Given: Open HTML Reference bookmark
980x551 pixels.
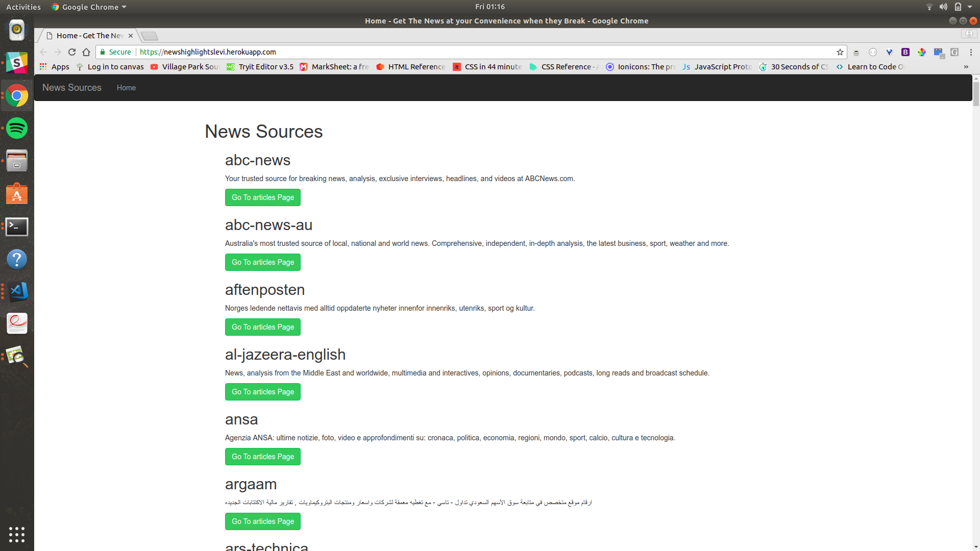Looking at the screenshot, I should click(x=411, y=67).
